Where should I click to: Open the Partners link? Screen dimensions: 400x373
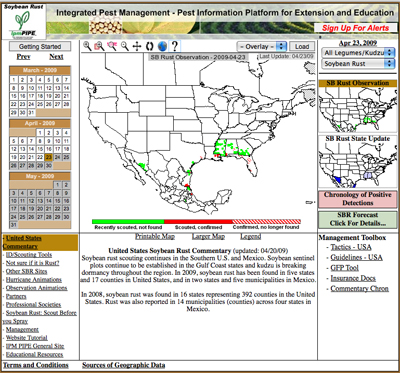[16, 296]
